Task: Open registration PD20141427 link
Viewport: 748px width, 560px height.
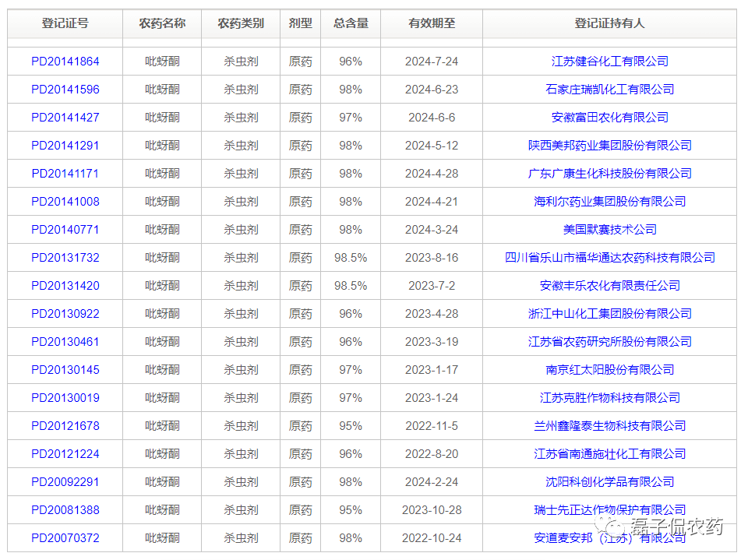Action: coord(65,118)
